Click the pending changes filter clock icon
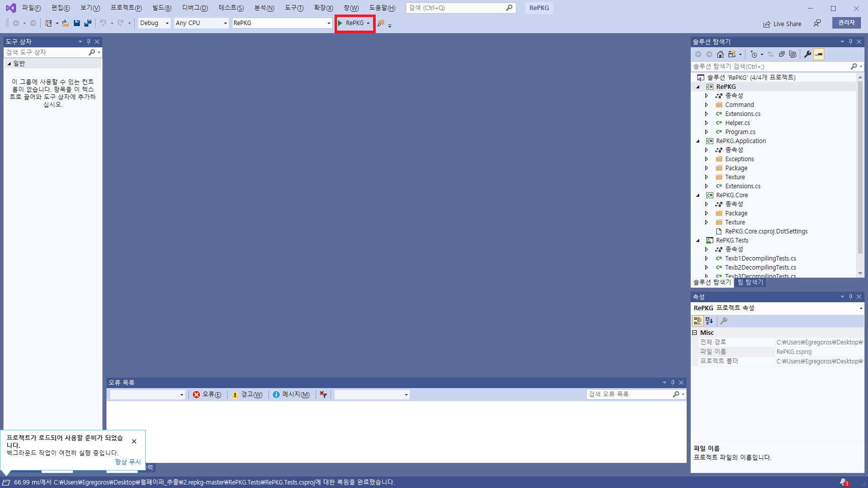The height and width of the screenshot is (488, 868). (x=754, y=54)
